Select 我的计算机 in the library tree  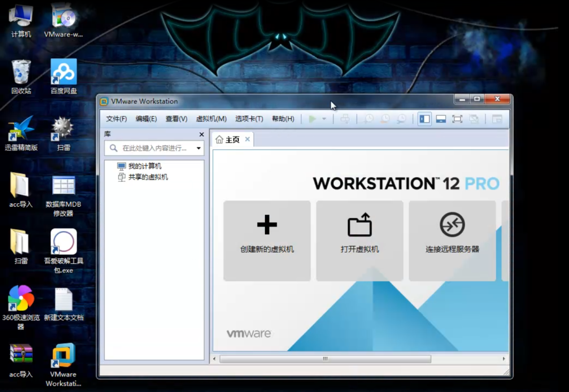click(x=139, y=166)
